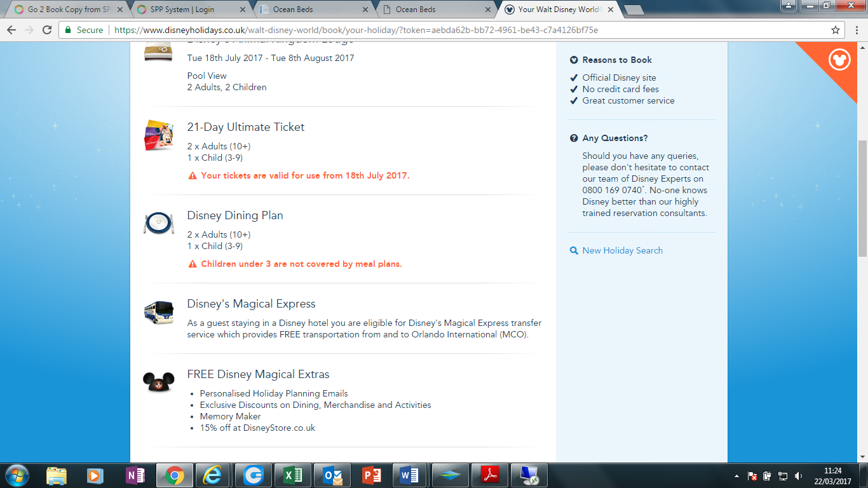Click the Disney's Magical Express heading
The height and width of the screenshot is (488, 868).
pos(252,304)
